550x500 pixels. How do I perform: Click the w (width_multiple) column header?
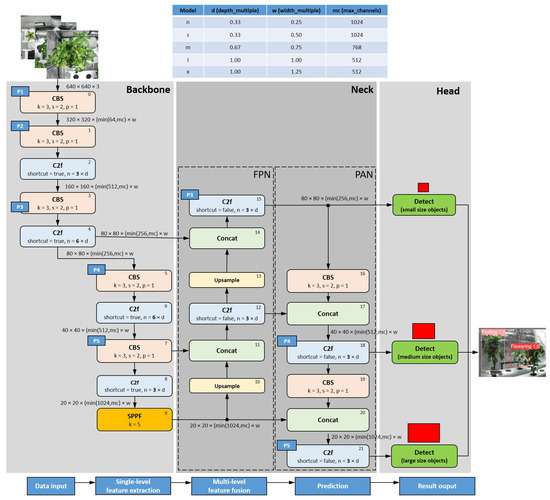coord(296,10)
